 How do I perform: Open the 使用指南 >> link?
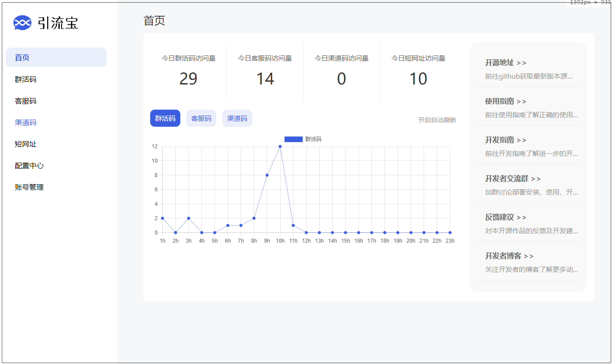click(505, 101)
